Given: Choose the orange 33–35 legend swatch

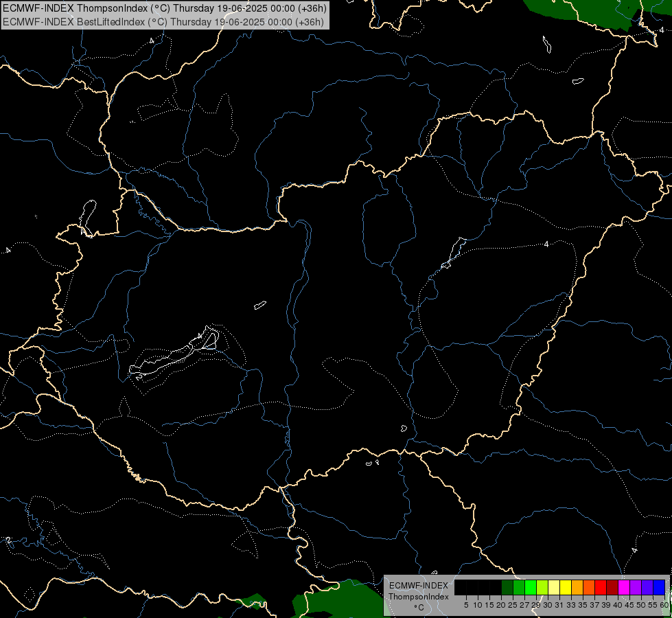Looking at the screenshot, I should [x=577, y=587].
